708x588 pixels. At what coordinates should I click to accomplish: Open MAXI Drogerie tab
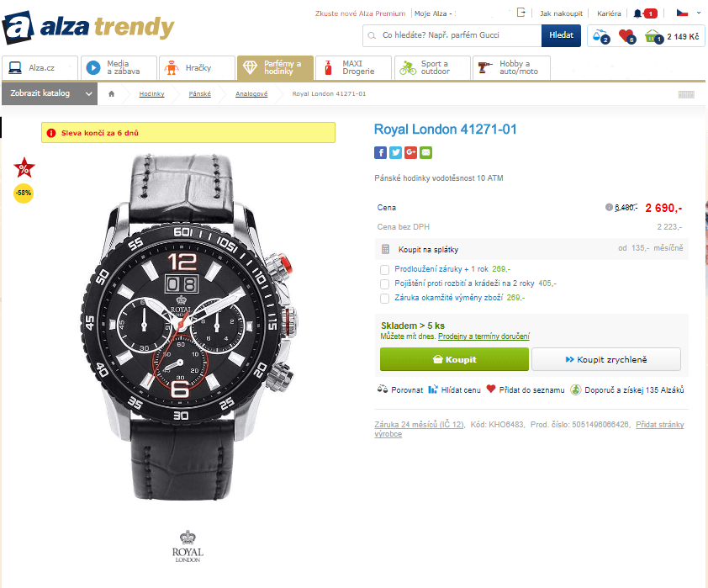tap(353, 68)
